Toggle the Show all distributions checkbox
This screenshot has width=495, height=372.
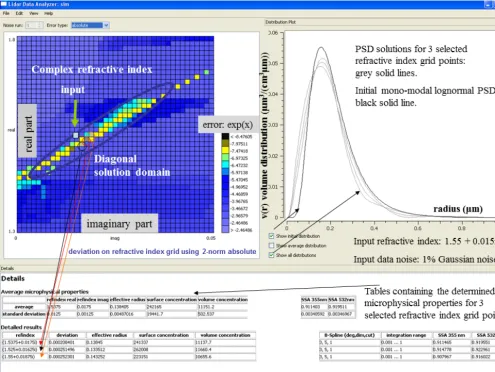pos(271,255)
